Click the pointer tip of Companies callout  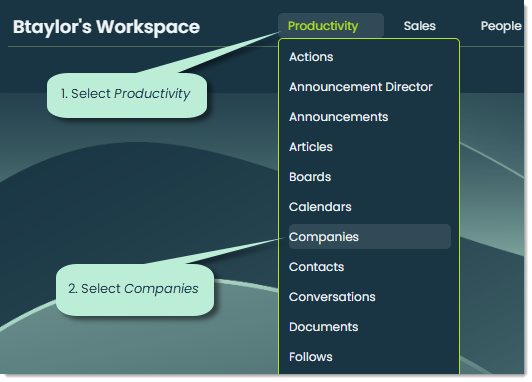pyautogui.click(x=280, y=239)
